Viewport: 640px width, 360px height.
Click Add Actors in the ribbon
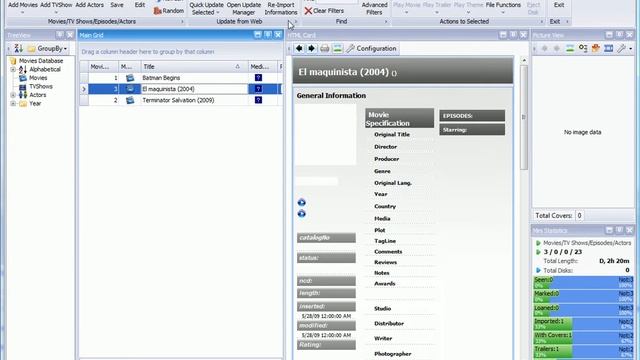pos(90,5)
